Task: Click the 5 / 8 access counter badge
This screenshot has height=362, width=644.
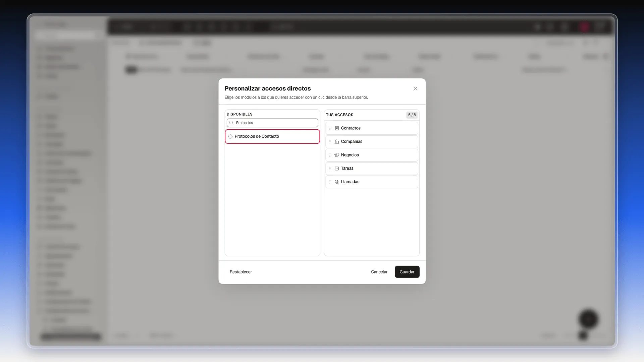Action: point(412,115)
